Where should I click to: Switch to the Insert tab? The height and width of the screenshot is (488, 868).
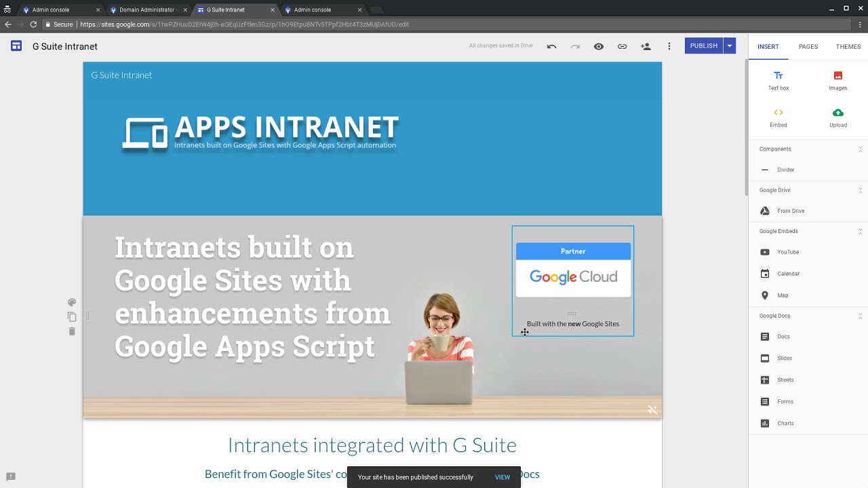point(768,47)
